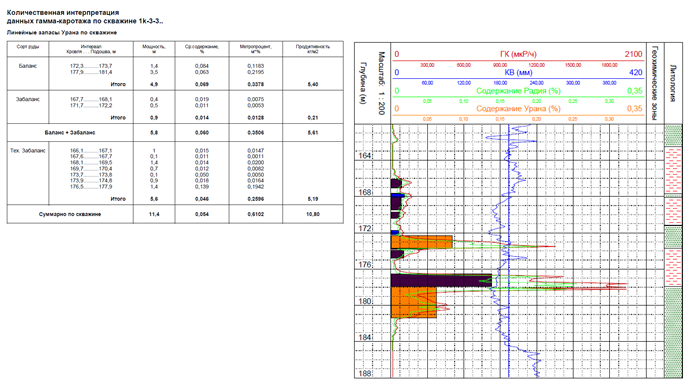Click the orange ore bar near 180 m
Image resolution: width=695 pixels, height=389 pixels.
tap(414, 303)
